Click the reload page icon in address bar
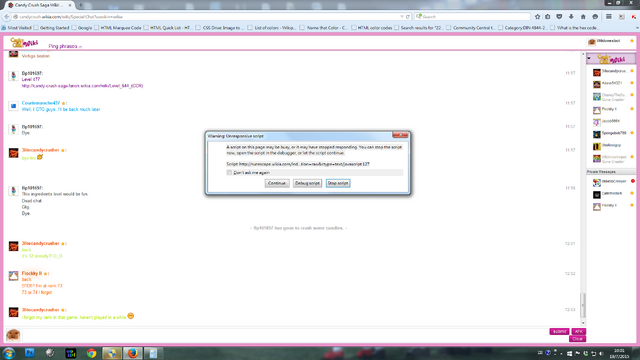The height and width of the screenshot is (360, 640). pyautogui.click(x=408, y=17)
